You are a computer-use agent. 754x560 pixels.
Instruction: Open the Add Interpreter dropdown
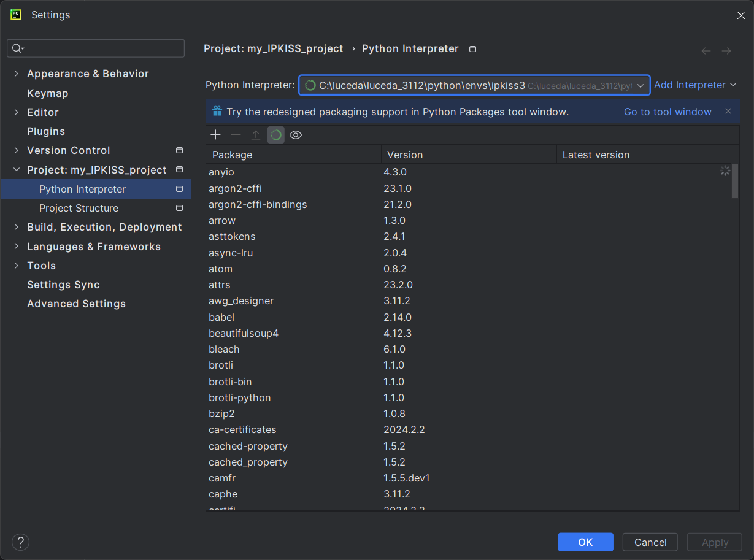pyautogui.click(x=695, y=85)
